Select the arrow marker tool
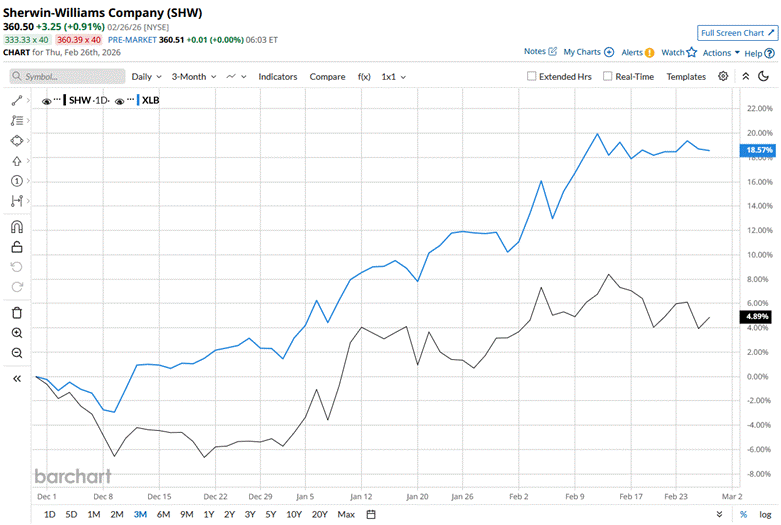Image resolution: width=781 pixels, height=525 pixels. [x=16, y=161]
